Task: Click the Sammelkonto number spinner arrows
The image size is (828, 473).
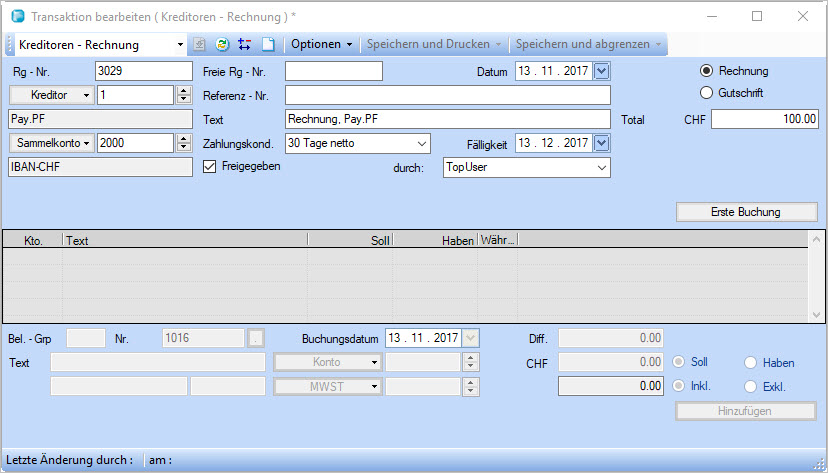Action: click(x=183, y=143)
